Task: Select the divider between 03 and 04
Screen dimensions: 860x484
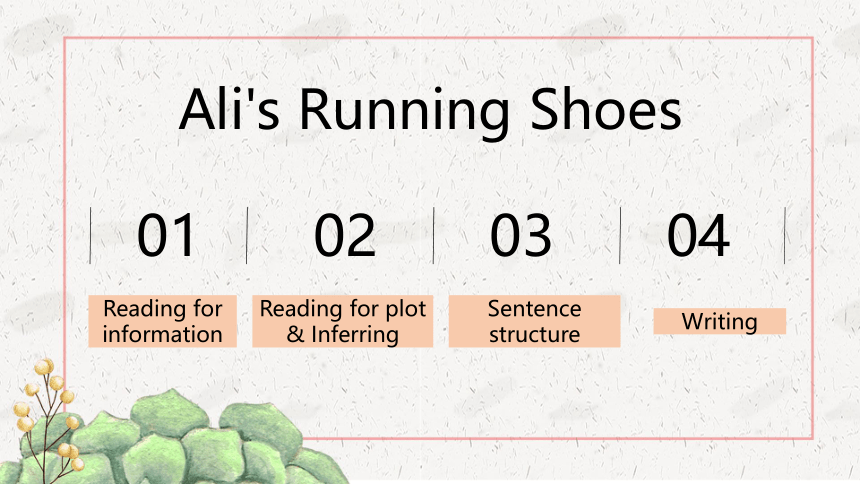Action: pyautogui.click(x=620, y=235)
